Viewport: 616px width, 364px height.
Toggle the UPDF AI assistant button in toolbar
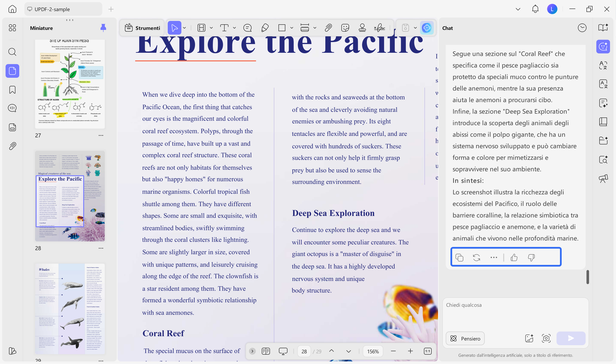(x=427, y=28)
